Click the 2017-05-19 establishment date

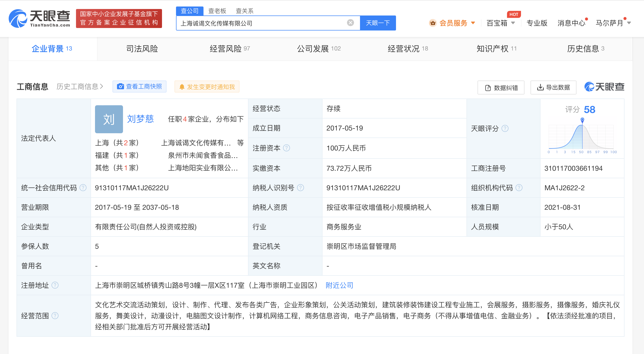[x=344, y=128]
